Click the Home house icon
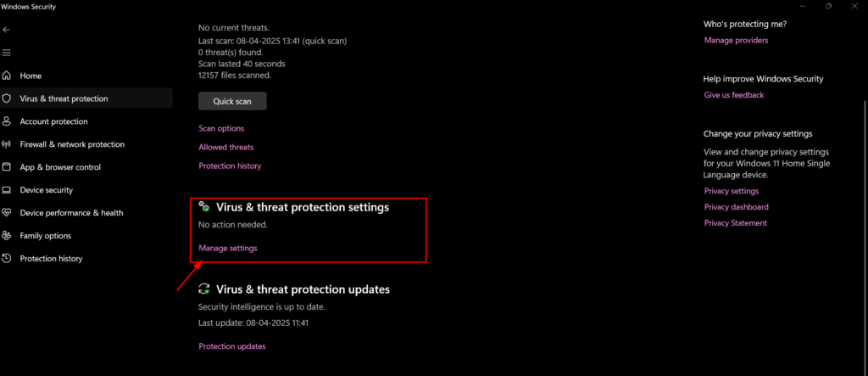 click(x=7, y=76)
